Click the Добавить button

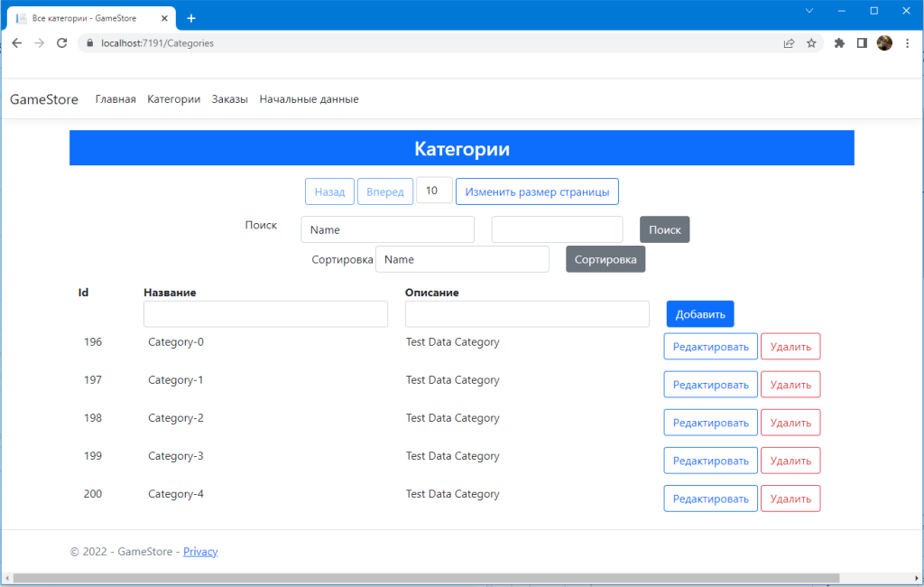point(698,313)
